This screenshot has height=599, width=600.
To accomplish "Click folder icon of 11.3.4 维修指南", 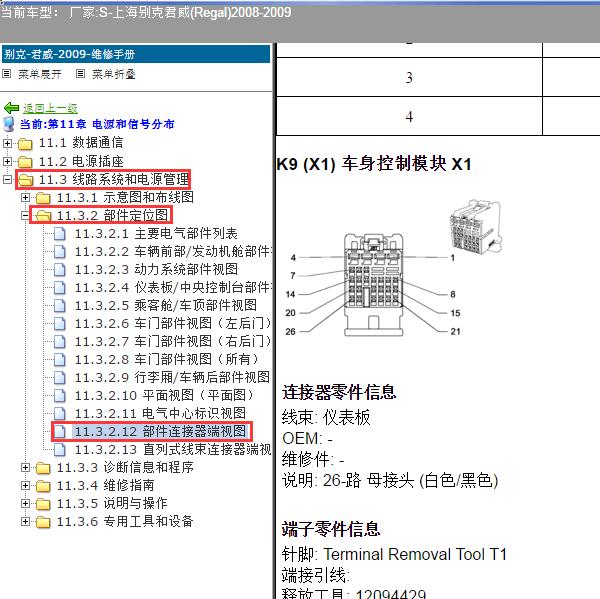I will [x=43, y=485].
